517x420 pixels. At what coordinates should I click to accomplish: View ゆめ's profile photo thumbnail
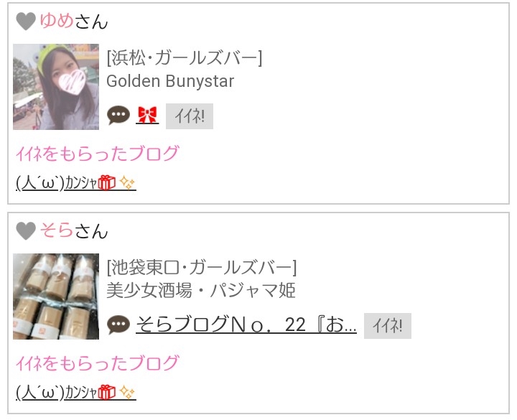click(x=56, y=87)
